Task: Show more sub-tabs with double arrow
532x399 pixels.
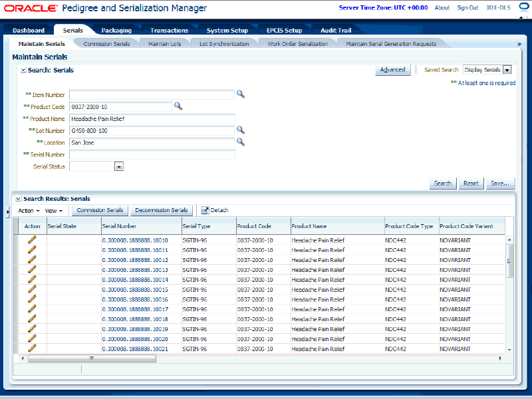Action: pyautogui.click(x=519, y=44)
